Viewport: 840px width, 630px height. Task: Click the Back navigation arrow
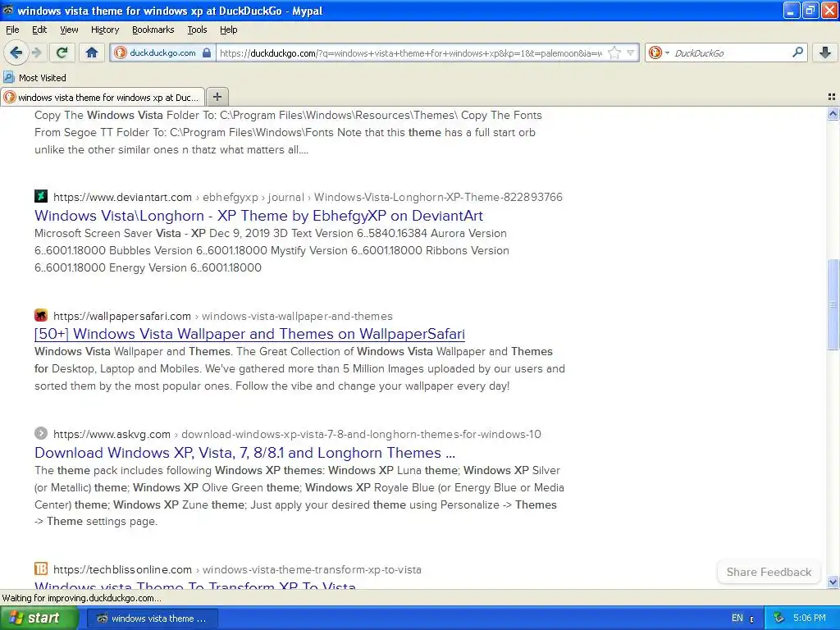tap(16, 52)
